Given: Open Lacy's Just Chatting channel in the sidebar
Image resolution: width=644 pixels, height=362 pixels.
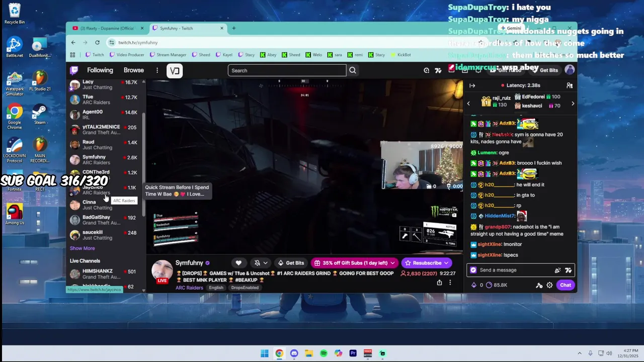Looking at the screenshot, I should pos(106,84).
